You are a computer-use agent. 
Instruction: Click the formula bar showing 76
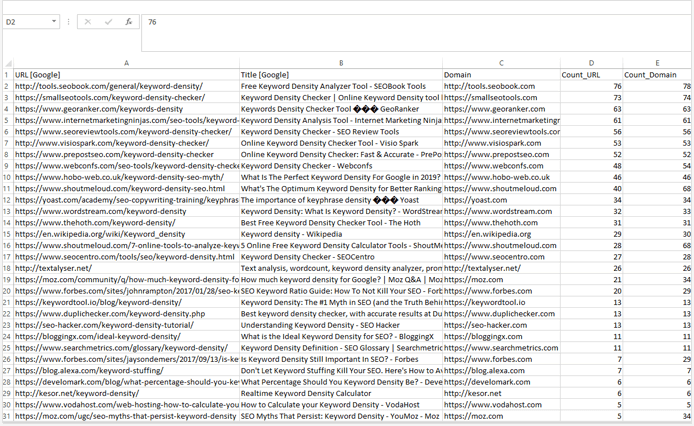pyautogui.click(x=417, y=33)
